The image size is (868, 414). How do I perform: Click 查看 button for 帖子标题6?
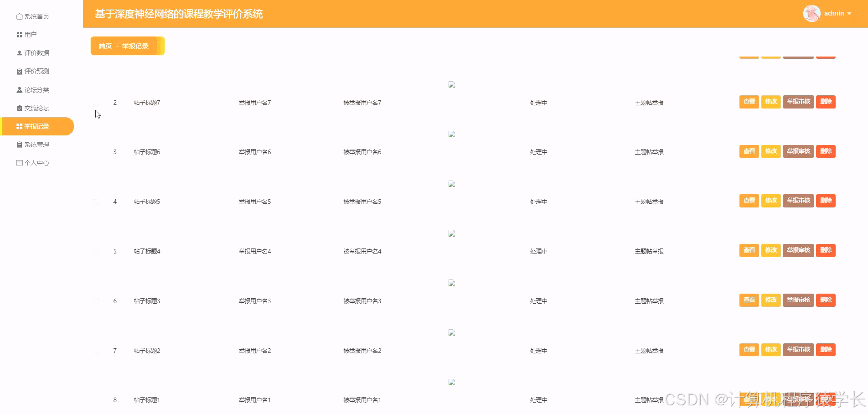[x=749, y=151]
